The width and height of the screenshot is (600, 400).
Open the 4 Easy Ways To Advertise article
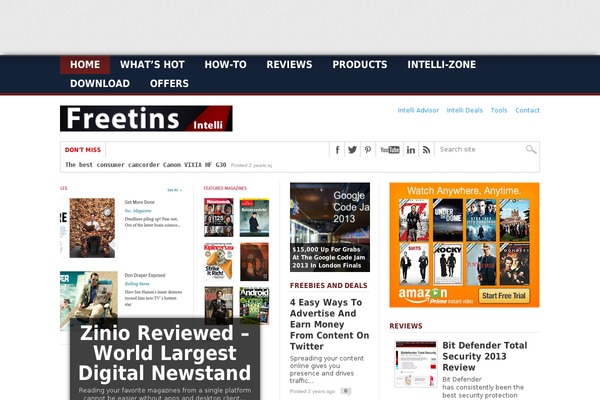(329, 324)
